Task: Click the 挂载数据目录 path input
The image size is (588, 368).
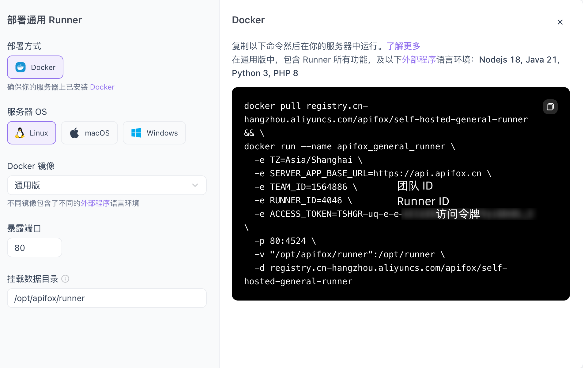Action: [x=107, y=298]
